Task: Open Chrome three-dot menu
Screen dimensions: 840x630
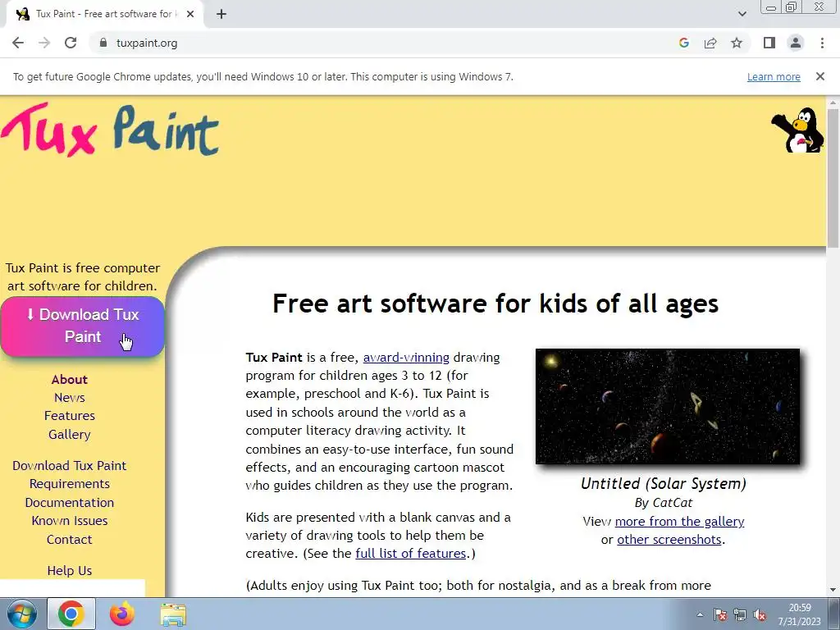Action: pos(822,43)
